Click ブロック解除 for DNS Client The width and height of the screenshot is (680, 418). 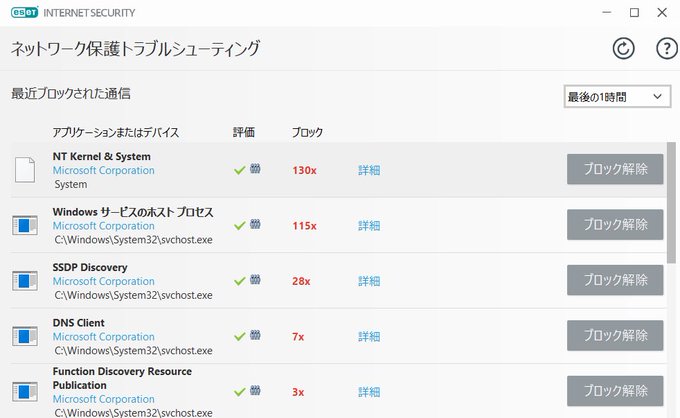(615, 336)
